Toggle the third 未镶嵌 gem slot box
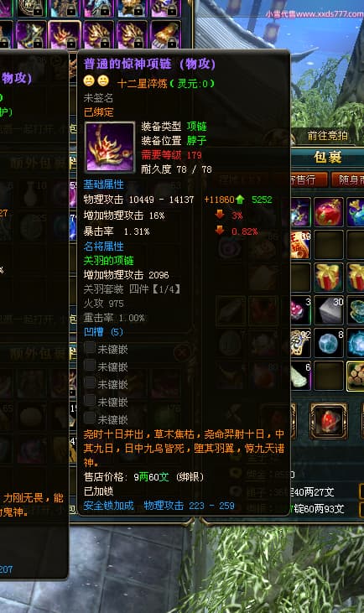The width and height of the screenshot is (364, 613). coord(91,383)
